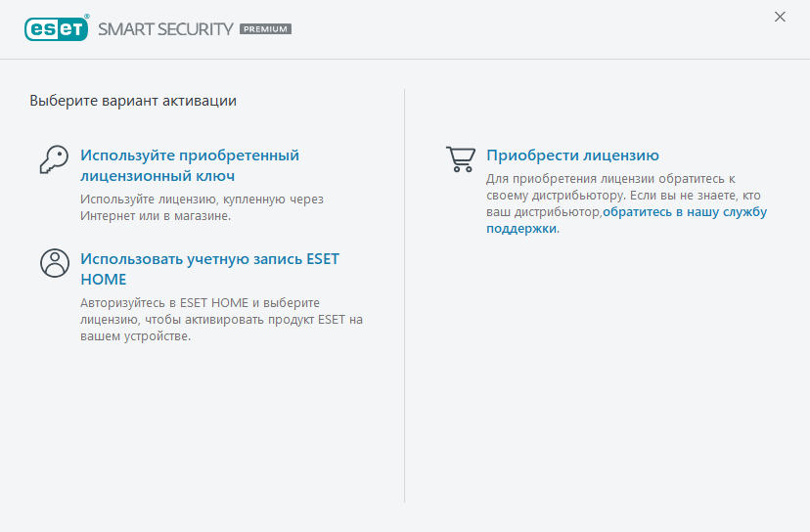Screen dimensions: 810x532
Task: Click the key icon for license key activation
Action: [53, 159]
